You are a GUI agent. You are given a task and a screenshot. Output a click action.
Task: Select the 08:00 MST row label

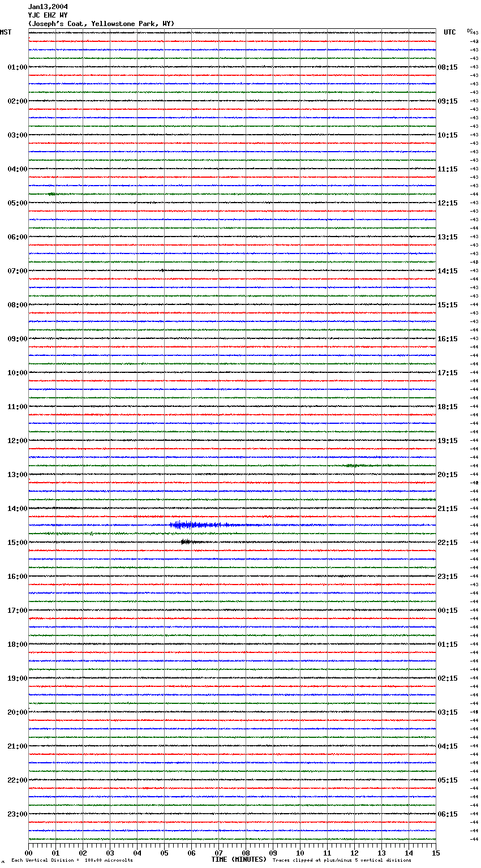[18, 305]
